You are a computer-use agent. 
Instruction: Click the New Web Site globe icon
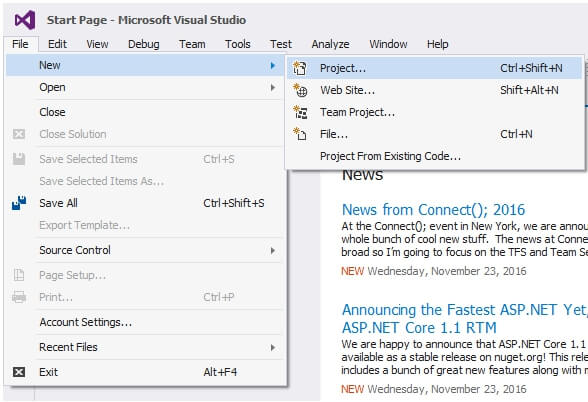pos(300,90)
